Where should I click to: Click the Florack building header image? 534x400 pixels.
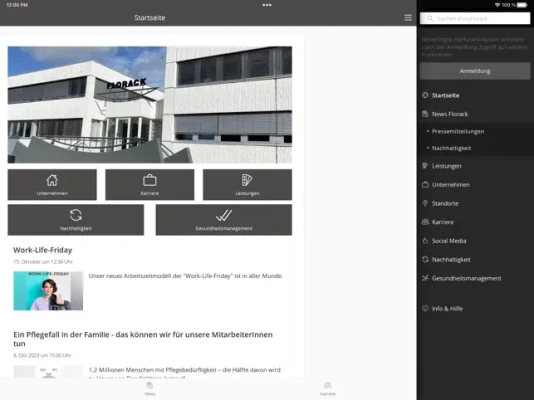point(150,105)
